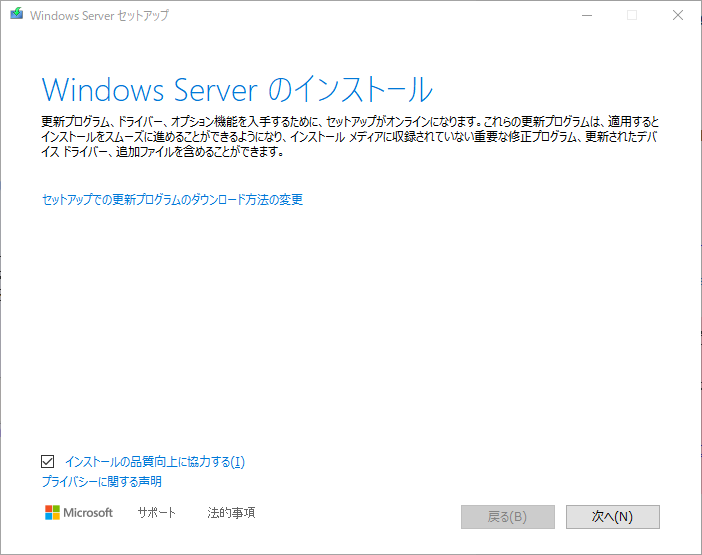Click the インストールの品質向上に協力する(I) label
Screen dimensions: 702x555
155,461
